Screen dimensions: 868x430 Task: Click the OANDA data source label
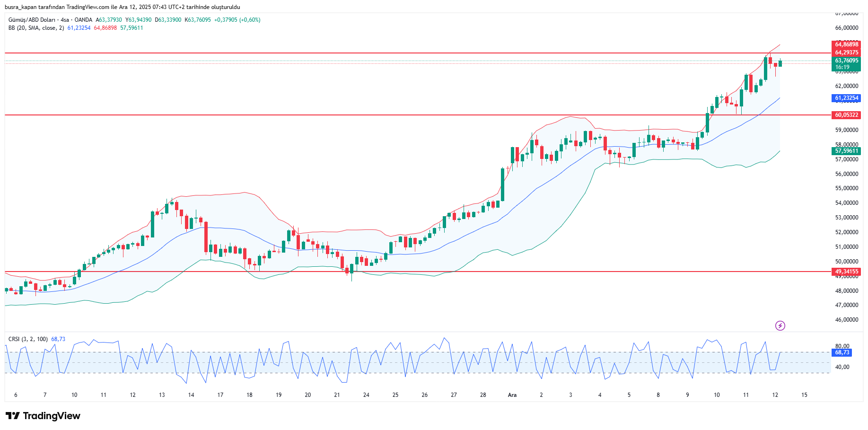pyautogui.click(x=83, y=20)
